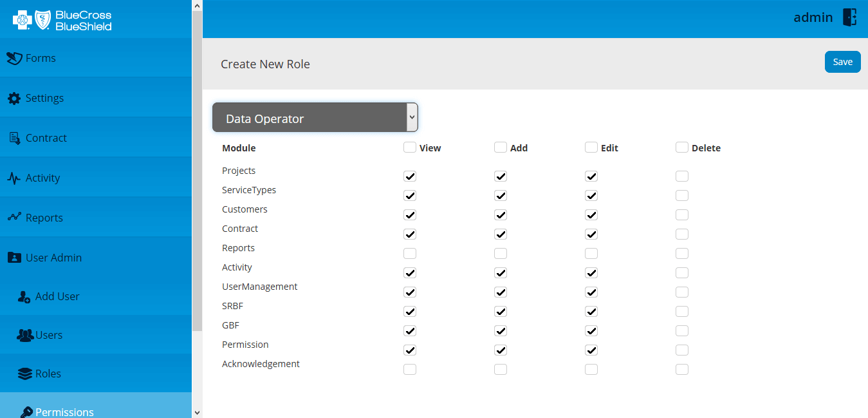Image resolution: width=868 pixels, height=418 pixels.
Task: Click the GBF module name
Action: pos(230,325)
